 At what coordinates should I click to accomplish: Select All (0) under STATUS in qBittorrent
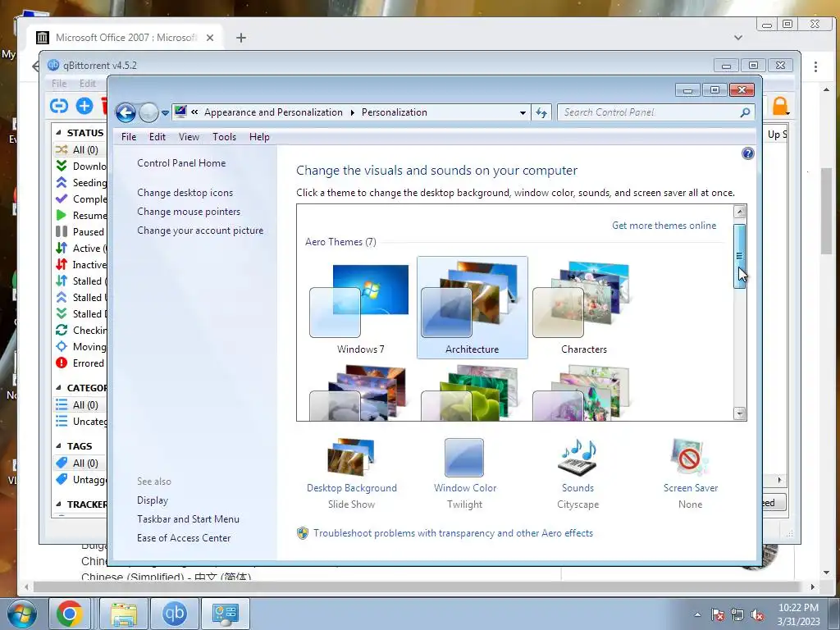[80, 150]
